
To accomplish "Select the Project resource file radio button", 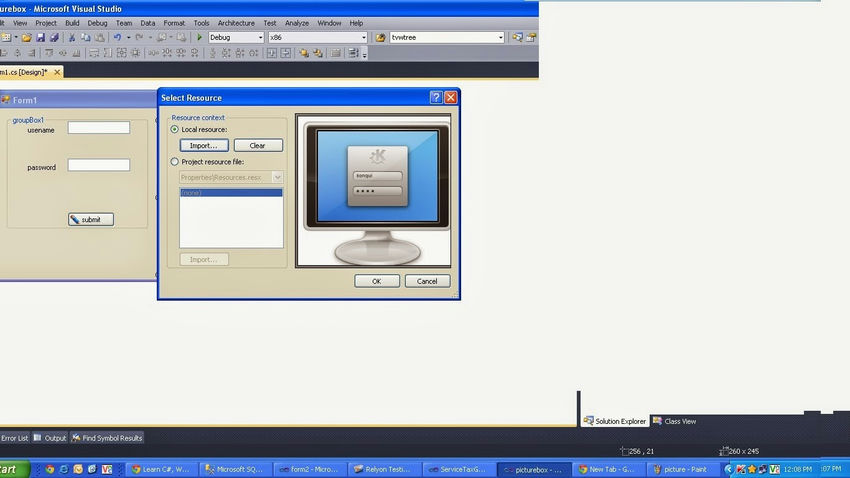I will (x=175, y=162).
